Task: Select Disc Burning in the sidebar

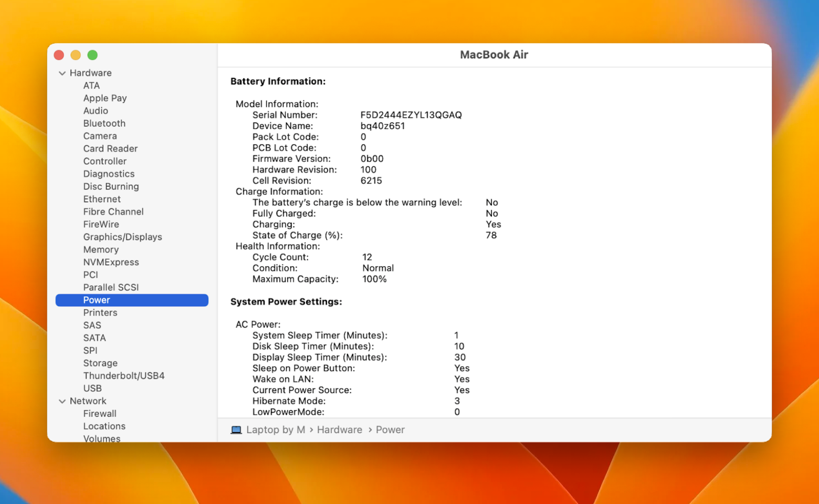Action: point(111,186)
